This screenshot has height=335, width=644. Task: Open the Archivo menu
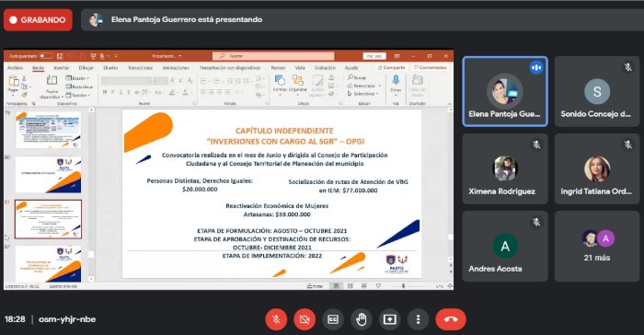click(x=16, y=68)
